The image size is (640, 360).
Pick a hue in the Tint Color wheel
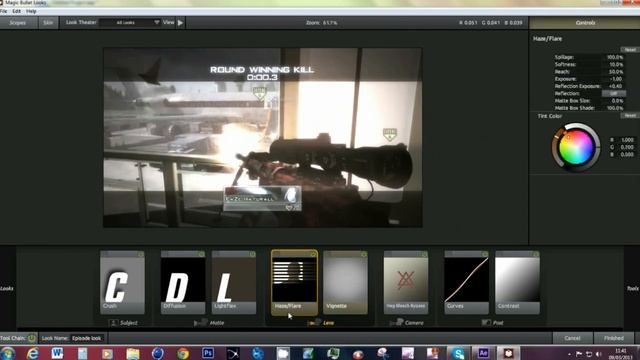pos(576,147)
